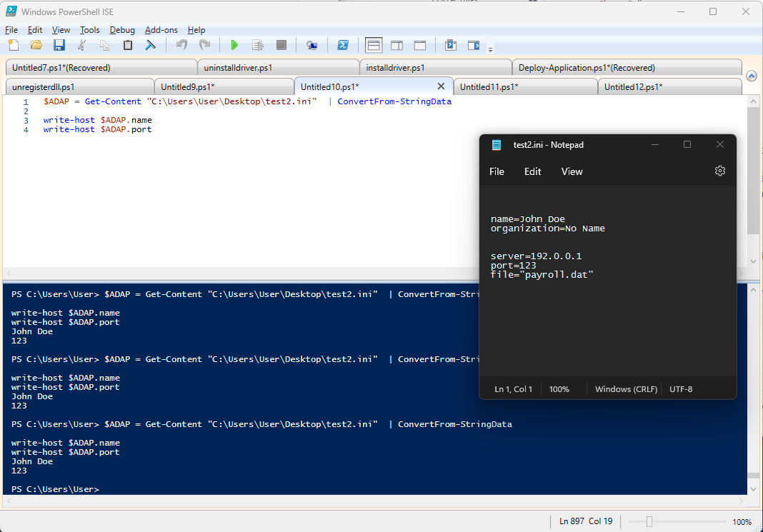Click the Ln 1, Col 1 indicator
Screen dimensions: 763x532
pos(514,389)
